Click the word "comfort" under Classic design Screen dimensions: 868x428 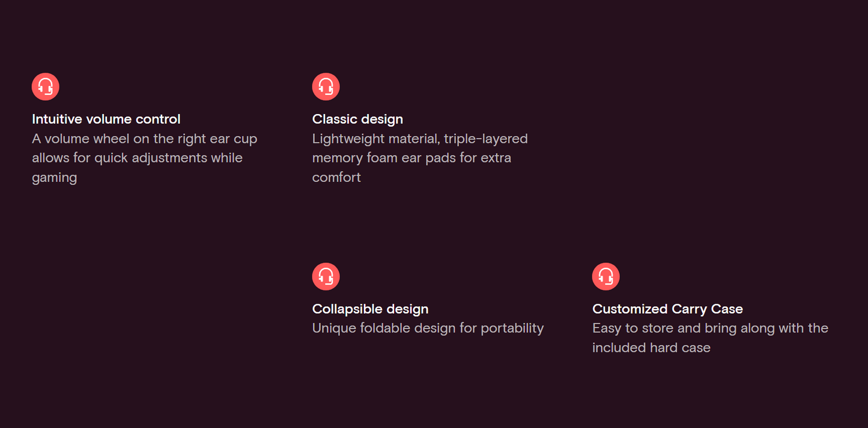click(336, 178)
